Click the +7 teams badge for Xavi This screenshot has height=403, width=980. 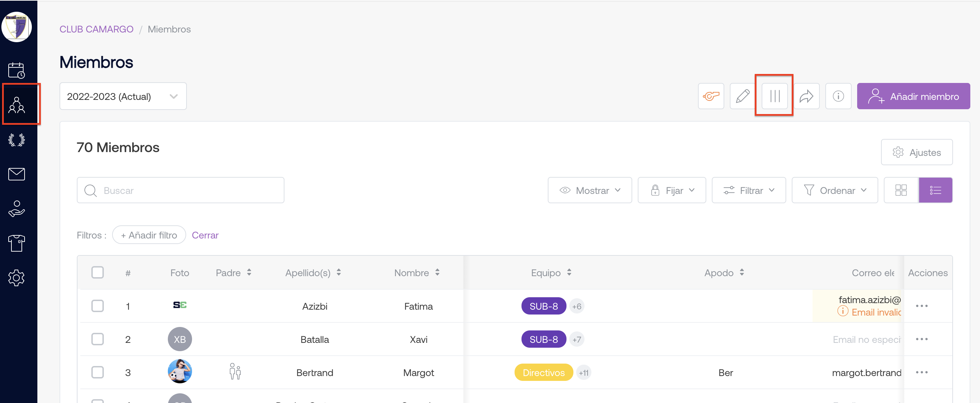point(577,339)
